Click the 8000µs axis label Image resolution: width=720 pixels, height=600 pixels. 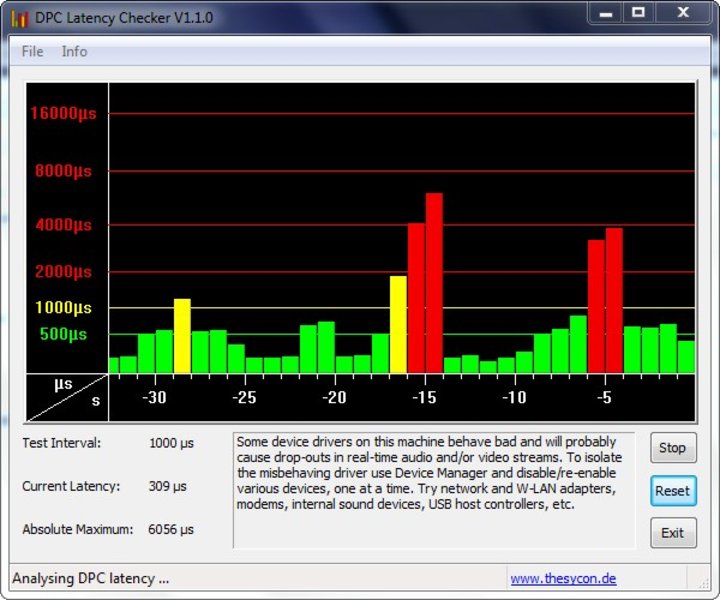(x=63, y=171)
